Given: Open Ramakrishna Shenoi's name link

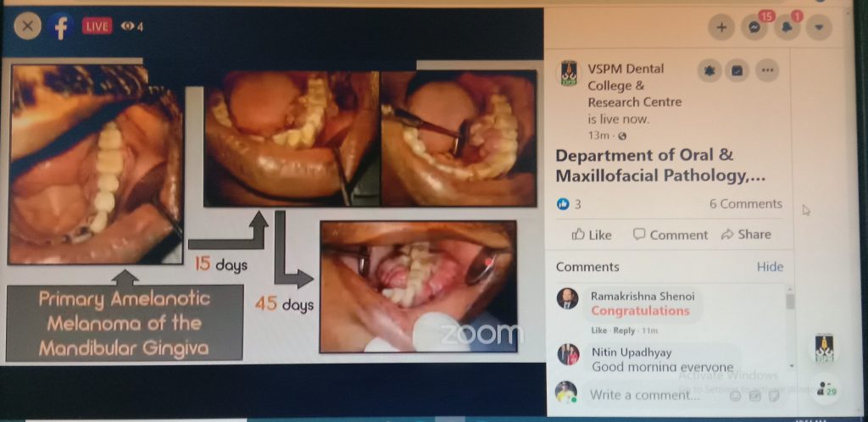Looking at the screenshot, I should 643,297.
